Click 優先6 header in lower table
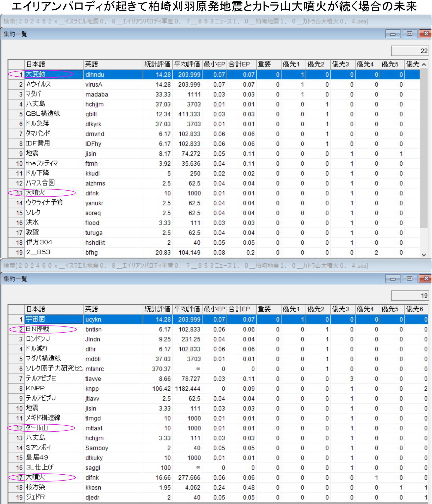This screenshot has width=432, height=504. coord(416,309)
